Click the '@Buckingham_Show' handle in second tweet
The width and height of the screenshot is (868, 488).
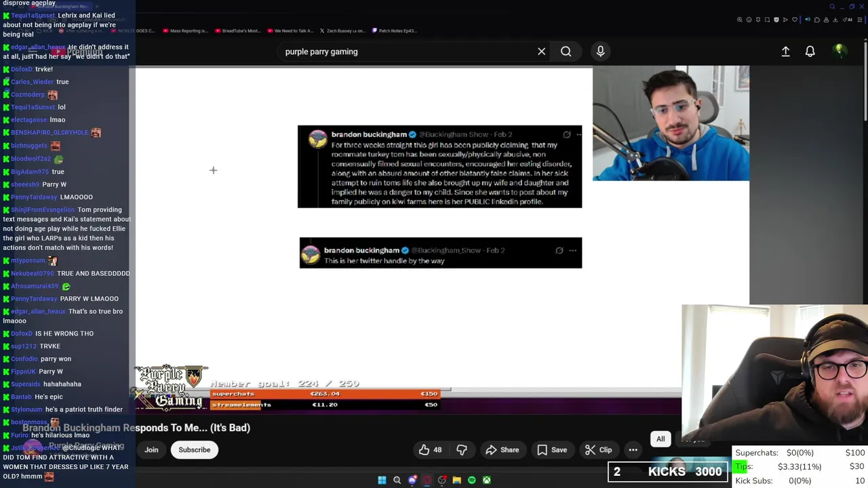(446, 250)
